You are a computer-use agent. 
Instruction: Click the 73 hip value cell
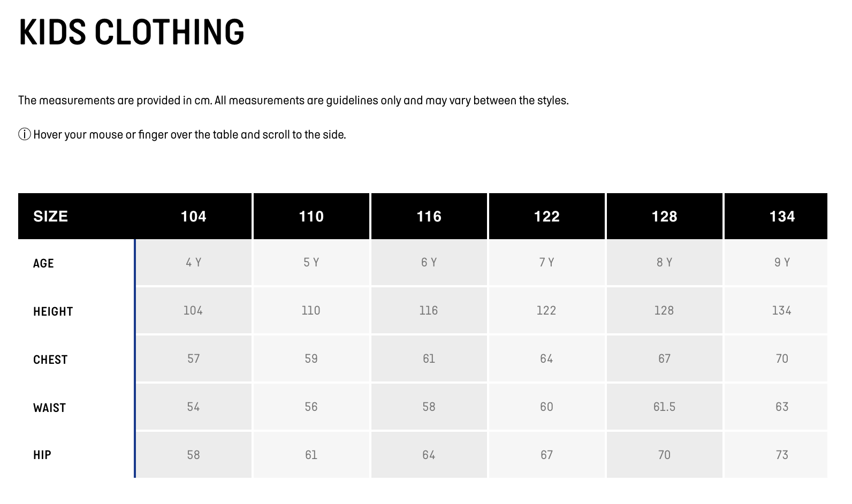pos(782,455)
